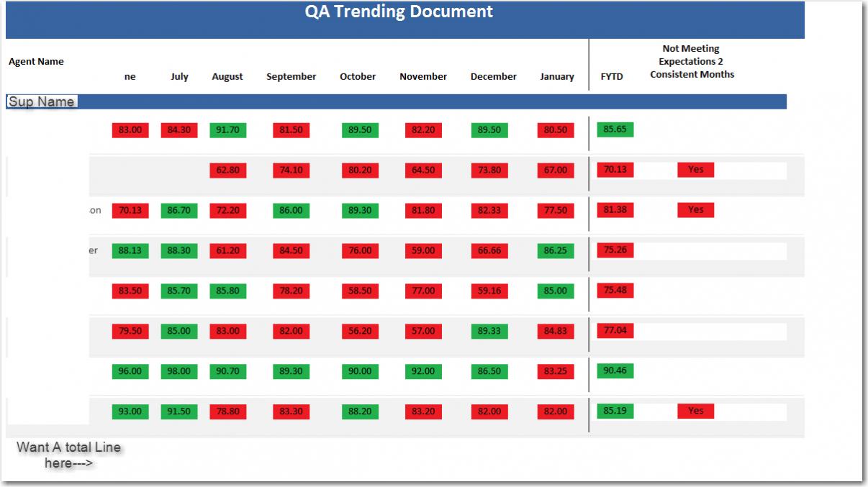Click the 91.50 cell
This screenshot has height=487, width=868.
[x=179, y=412]
